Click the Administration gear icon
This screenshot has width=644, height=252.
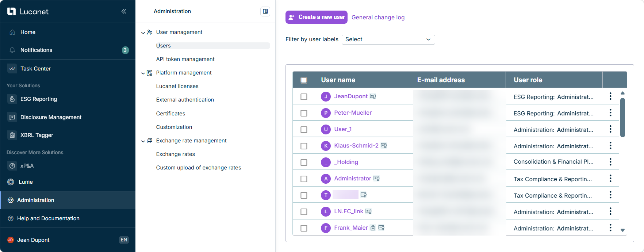pos(11,200)
